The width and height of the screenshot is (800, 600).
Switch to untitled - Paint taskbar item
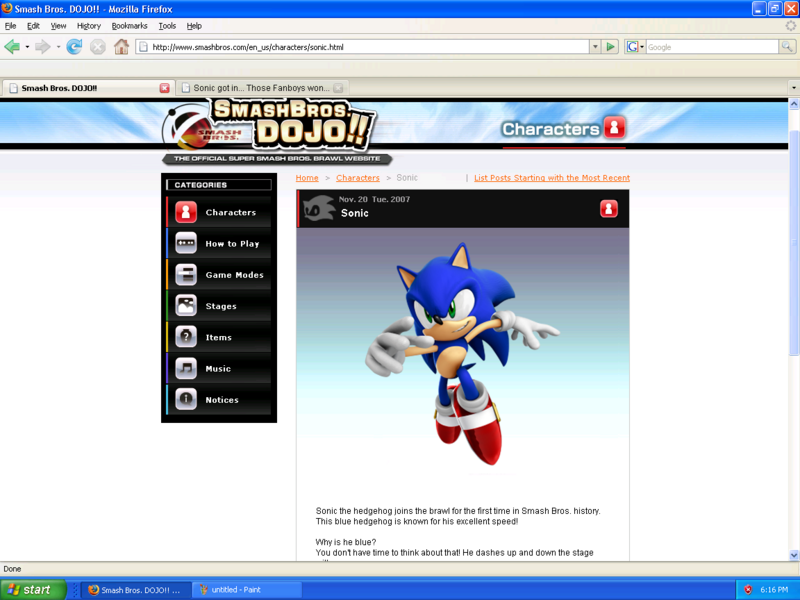point(247,590)
